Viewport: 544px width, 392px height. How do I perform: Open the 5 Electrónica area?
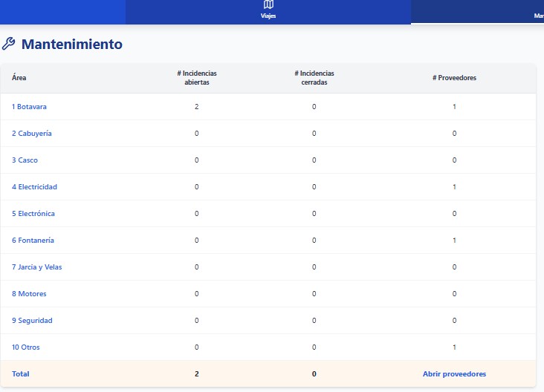pos(33,214)
